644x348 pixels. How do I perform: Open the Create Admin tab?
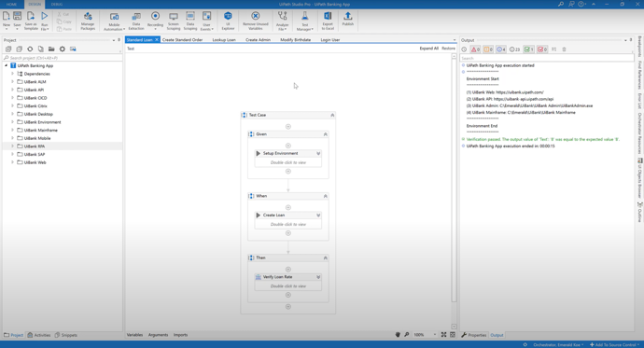(x=258, y=40)
